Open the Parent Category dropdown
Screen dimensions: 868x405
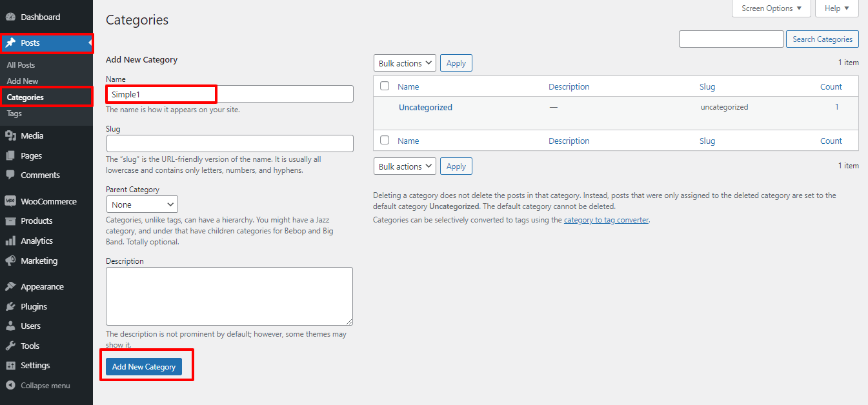click(142, 204)
